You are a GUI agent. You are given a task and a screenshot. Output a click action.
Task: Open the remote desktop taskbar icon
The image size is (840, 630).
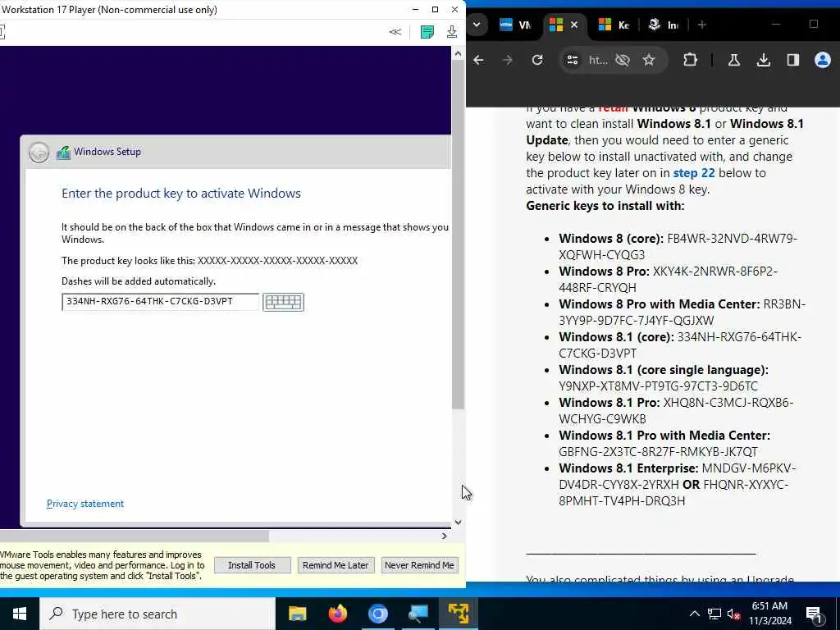[x=418, y=614]
